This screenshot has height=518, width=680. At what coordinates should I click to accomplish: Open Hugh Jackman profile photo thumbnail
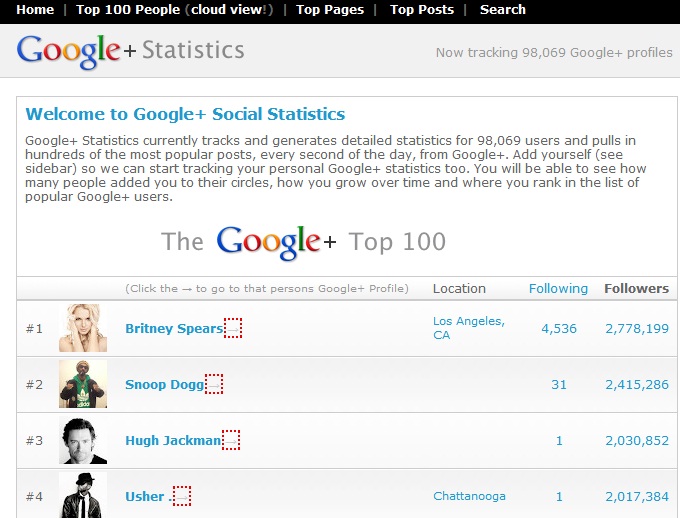tap(83, 440)
